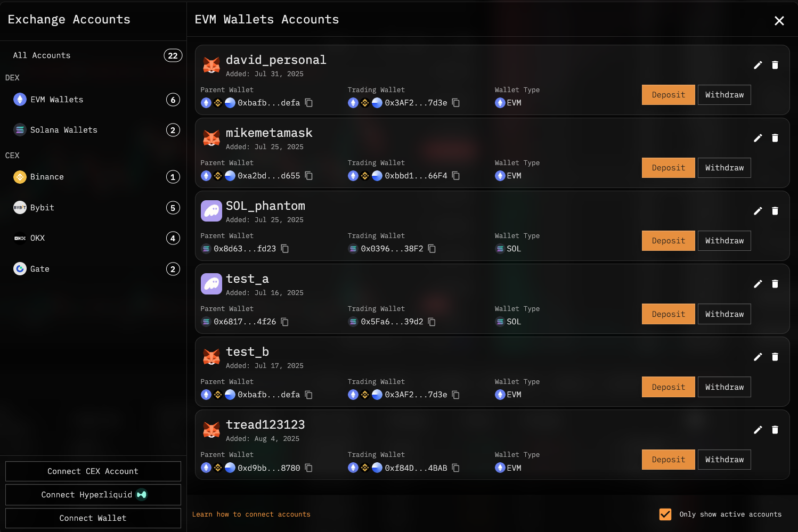
Task: Edit the david_personal account with pencil icon
Action: tap(758, 65)
